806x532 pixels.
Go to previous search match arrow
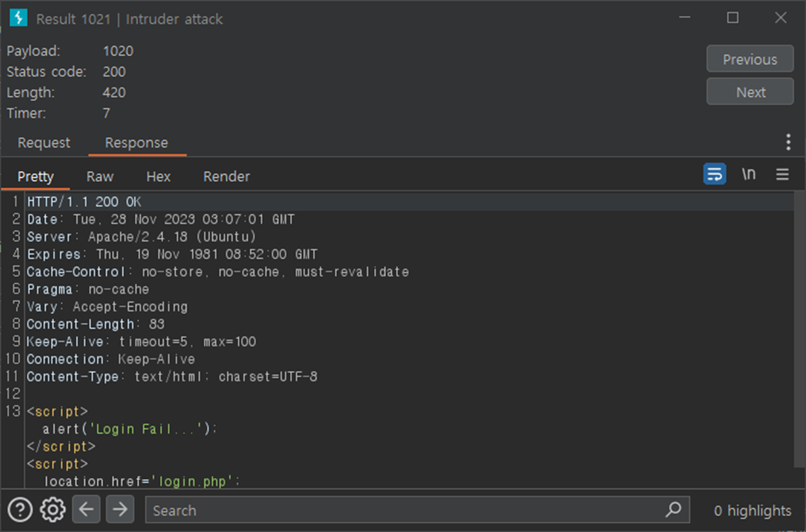coord(86,510)
